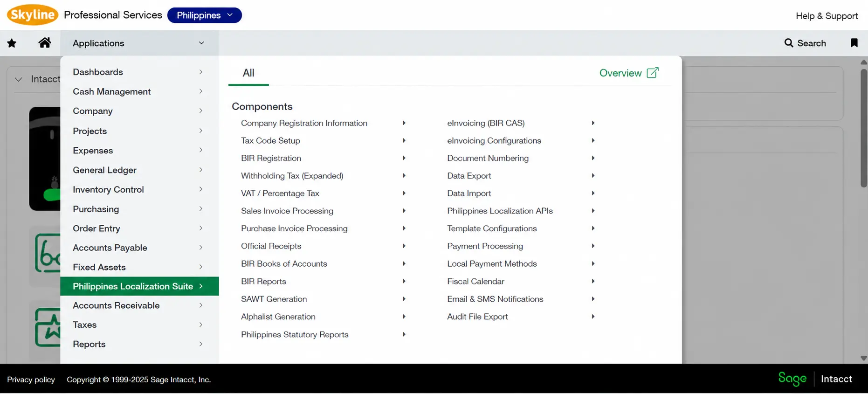Screen dimensions: 868x394
Task: Open Expenses menu item
Action: [x=139, y=151]
